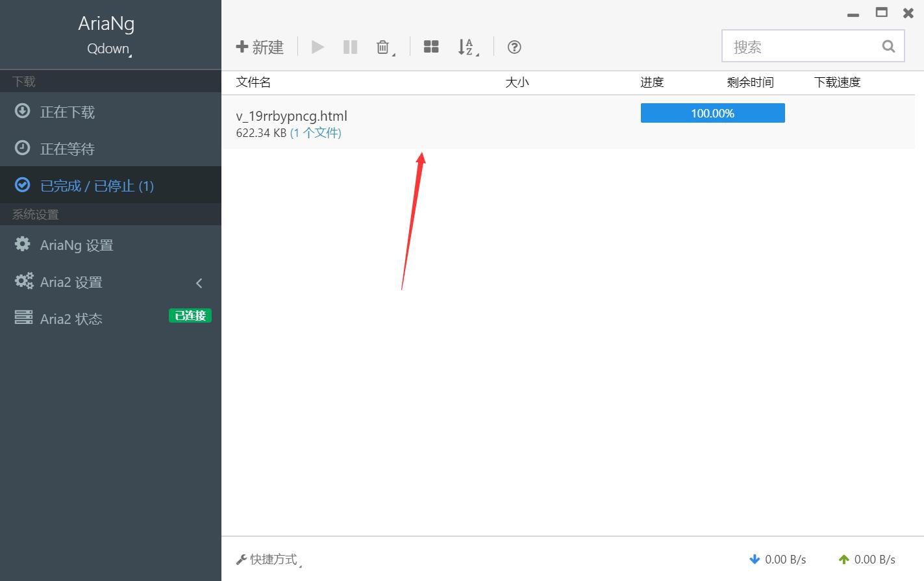924x581 pixels.
Task: Create a new download with 新建
Action: [x=260, y=46]
